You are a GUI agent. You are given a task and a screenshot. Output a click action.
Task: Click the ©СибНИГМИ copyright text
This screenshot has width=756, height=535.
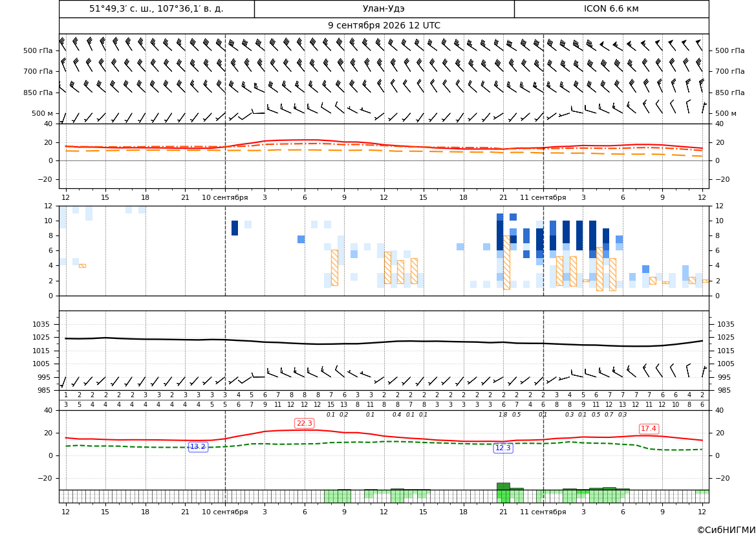(x=726, y=530)
